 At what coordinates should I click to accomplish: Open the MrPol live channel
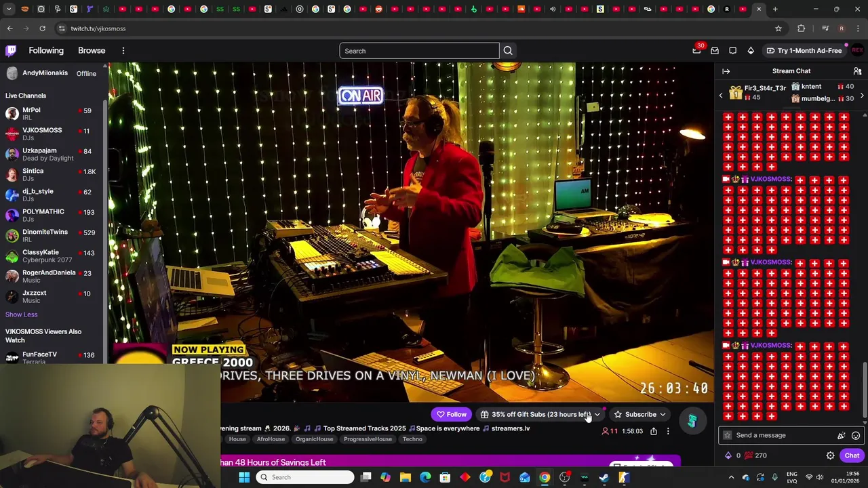(51, 113)
